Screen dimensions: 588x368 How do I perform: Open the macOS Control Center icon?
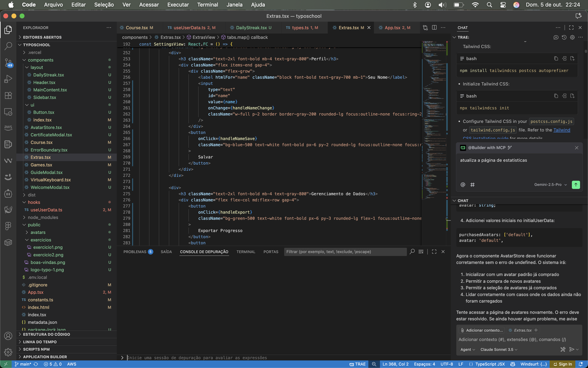click(503, 5)
